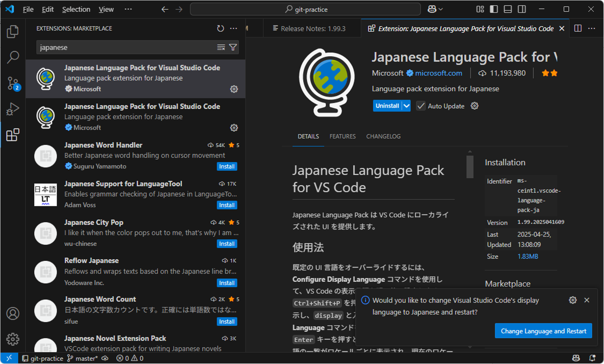Open the Explorer view in activity bar
Viewport: 604px width, 364px height.
tap(13, 31)
